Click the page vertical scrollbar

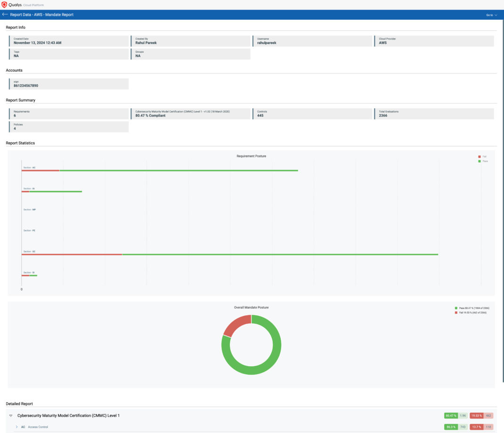(x=503, y=201)
